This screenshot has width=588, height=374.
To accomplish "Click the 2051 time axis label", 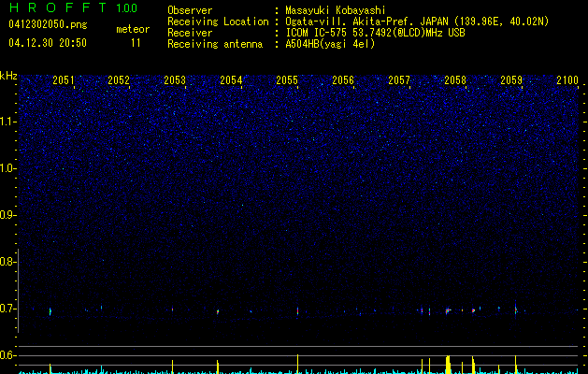I will [63, 79].
